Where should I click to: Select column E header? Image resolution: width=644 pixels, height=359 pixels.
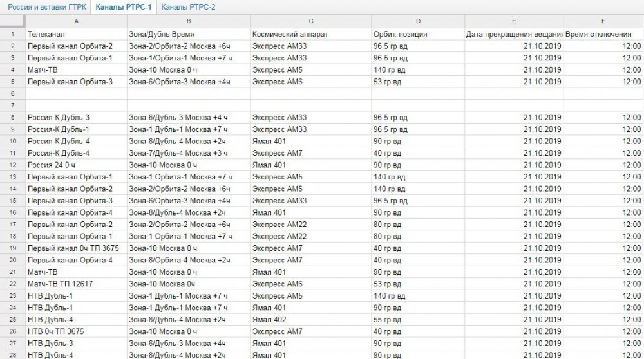point(514,23)
